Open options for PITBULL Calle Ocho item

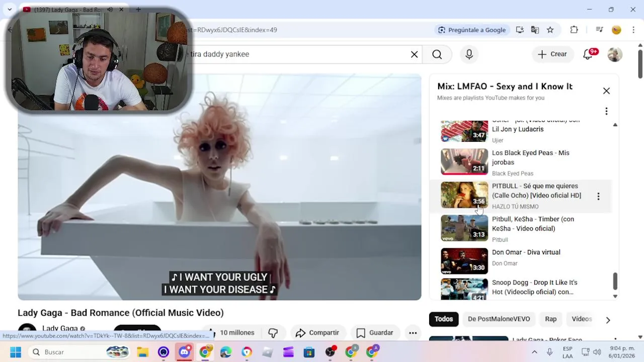[598, 196]
